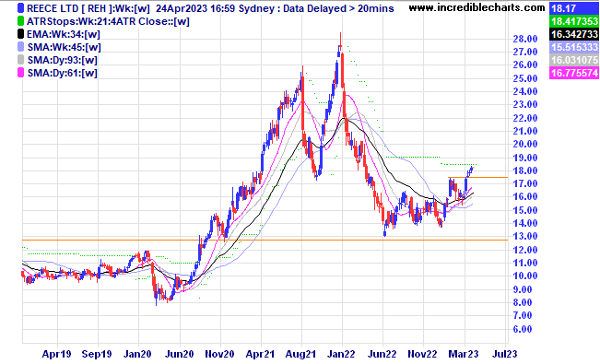Click the 16.775574 SMA value box
Screen dimensions: 600x364
pos(573,73)
